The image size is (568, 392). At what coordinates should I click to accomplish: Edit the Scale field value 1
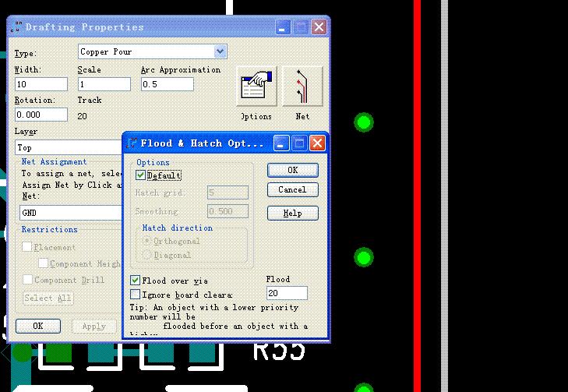[x=104, y=84]
